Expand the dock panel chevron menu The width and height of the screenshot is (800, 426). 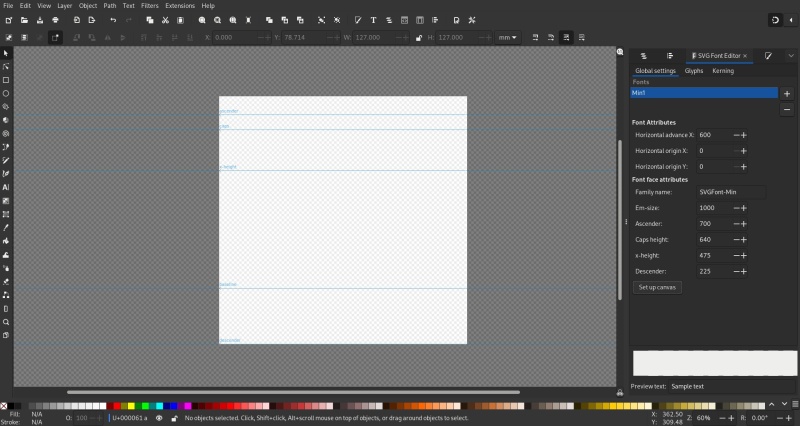(x=791, y=56)
